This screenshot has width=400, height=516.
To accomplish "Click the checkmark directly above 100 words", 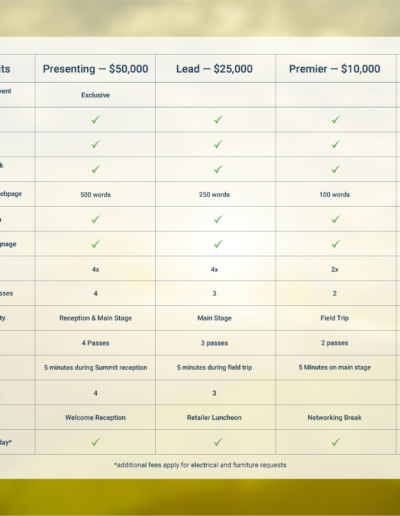I will (336, 169).
